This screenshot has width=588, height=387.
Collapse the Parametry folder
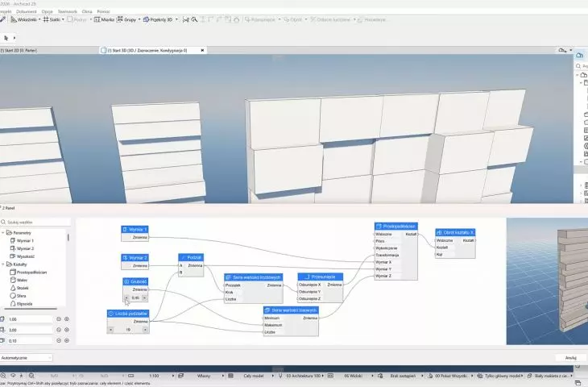pyautogui.click(x=3, y=233)
